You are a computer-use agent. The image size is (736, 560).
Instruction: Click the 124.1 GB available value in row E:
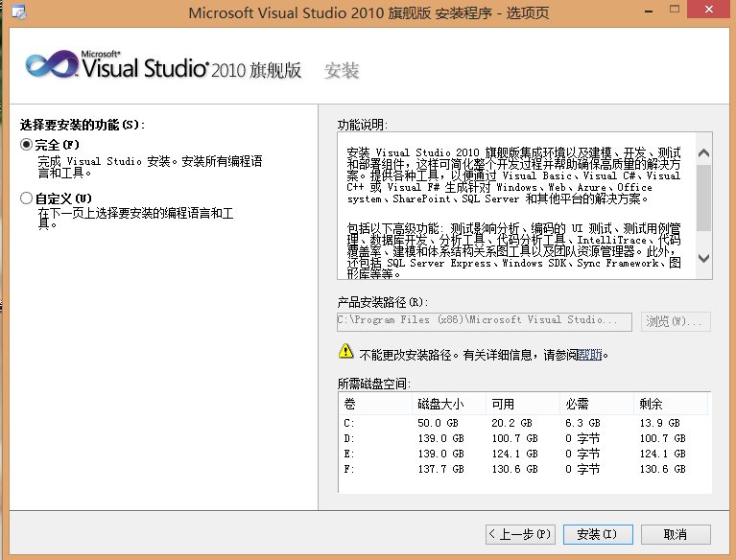tap(514, 454)
